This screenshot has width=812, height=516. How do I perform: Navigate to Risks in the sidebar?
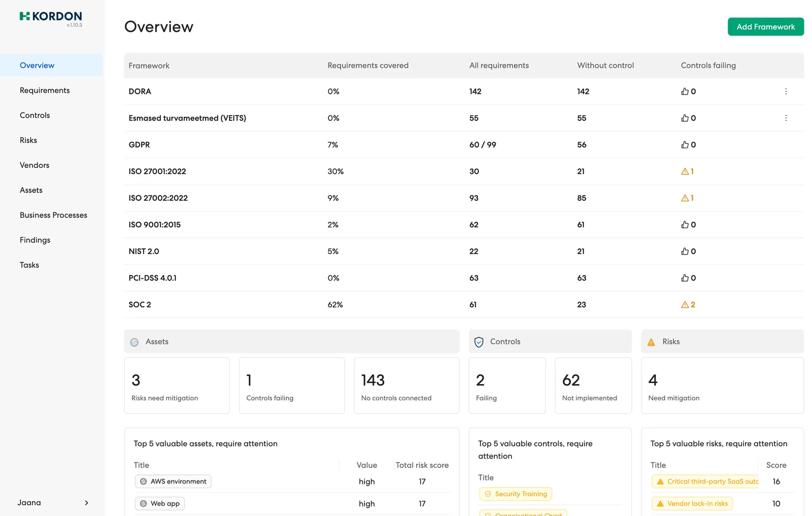pos(51,140)
